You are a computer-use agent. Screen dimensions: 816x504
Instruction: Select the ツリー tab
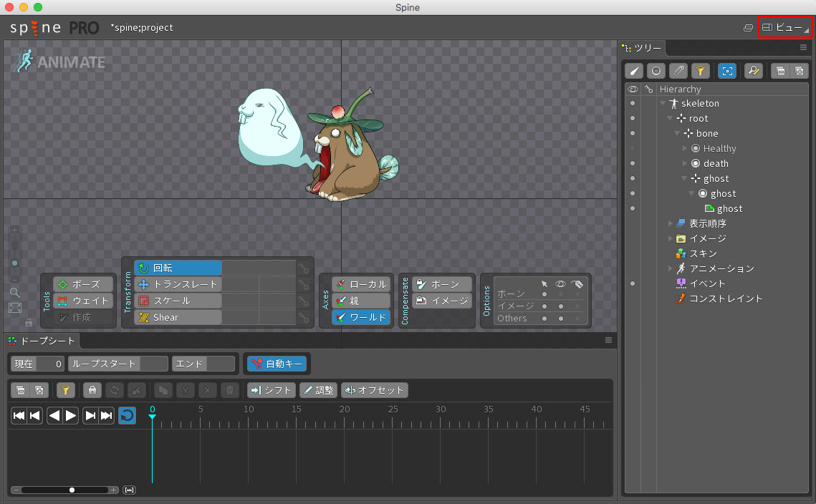(642, 48)
